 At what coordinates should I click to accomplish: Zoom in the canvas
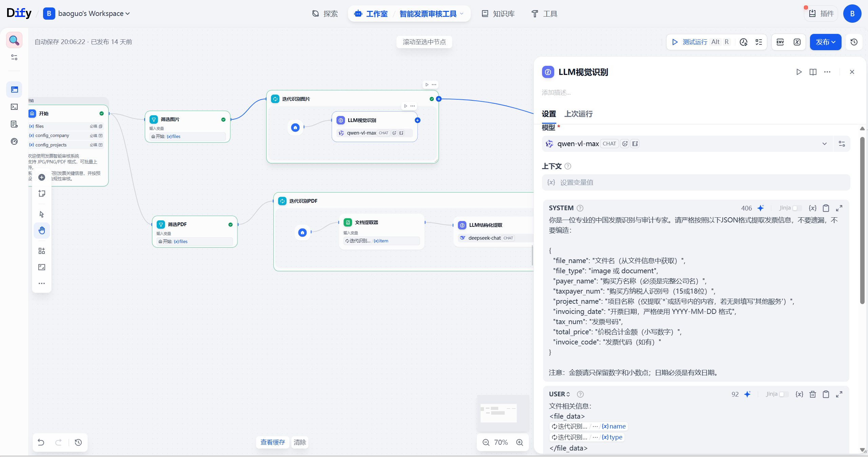coord(520,442)
